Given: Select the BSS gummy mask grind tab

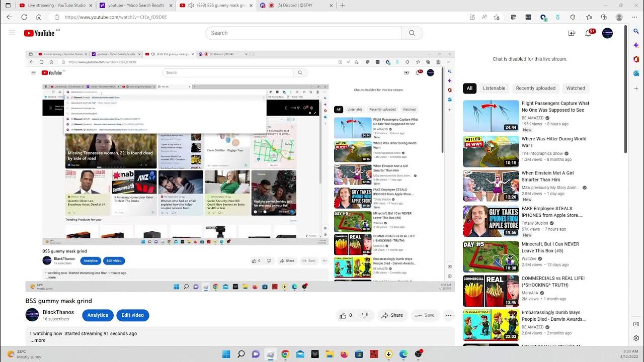Looking at the screenshot, I should 215,5.
